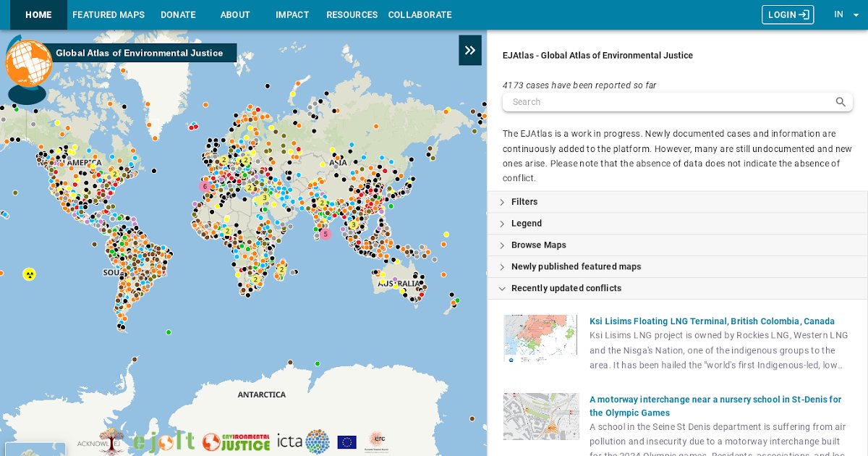Click the Environmental Justice logo

[x=236, y=442]
